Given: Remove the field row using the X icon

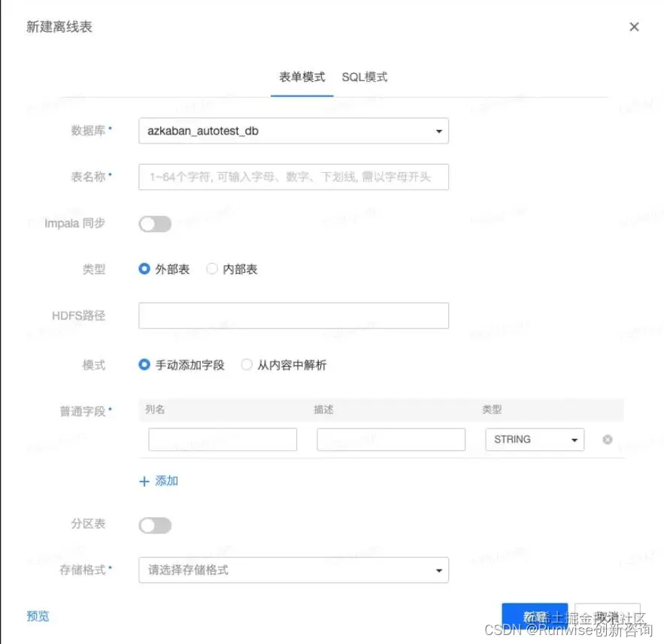Looking at the screenshot, I should coord(608,440).
